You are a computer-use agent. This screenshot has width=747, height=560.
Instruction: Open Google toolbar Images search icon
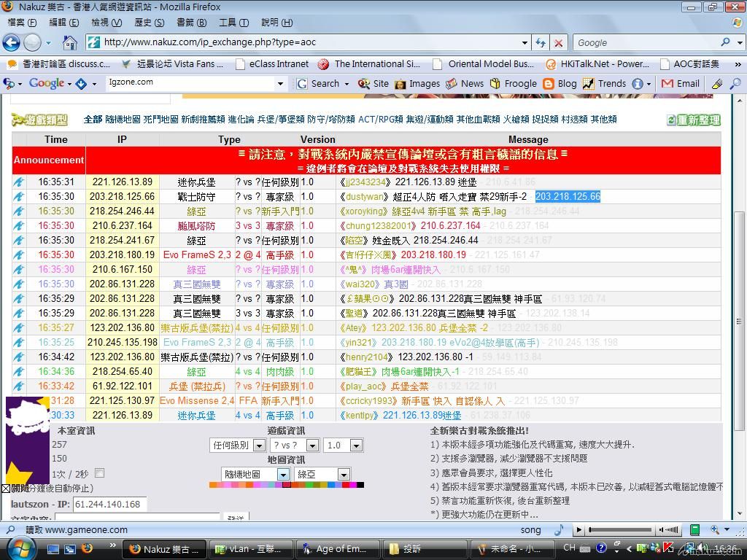tap(400, 84)
